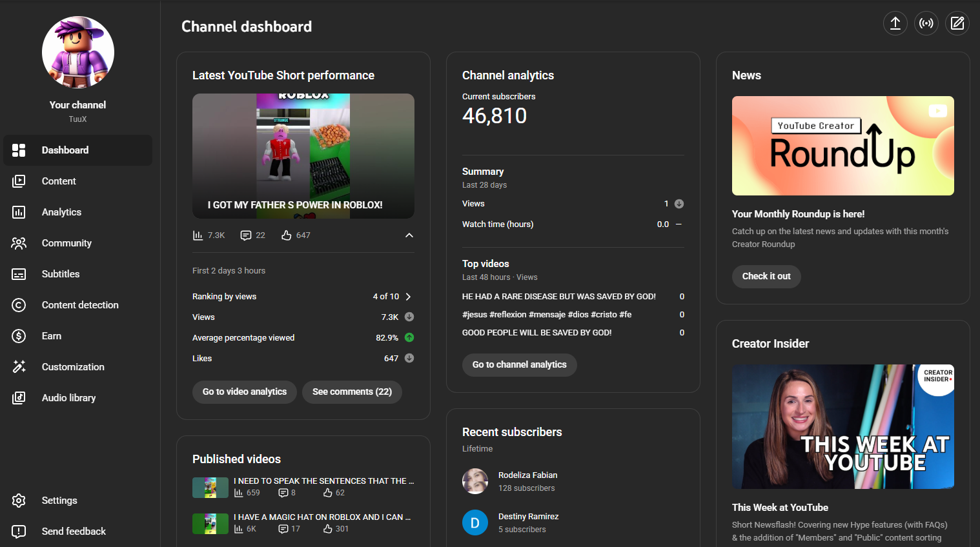The image size is (980, 547).
Task: Open the YouTube Creator RoundUp banner
Action: click(x=843, y=146)
